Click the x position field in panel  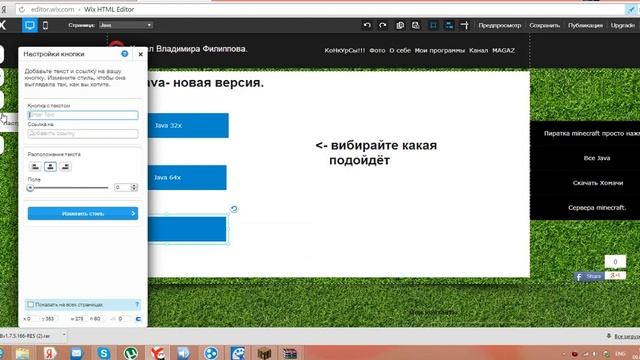32,319
